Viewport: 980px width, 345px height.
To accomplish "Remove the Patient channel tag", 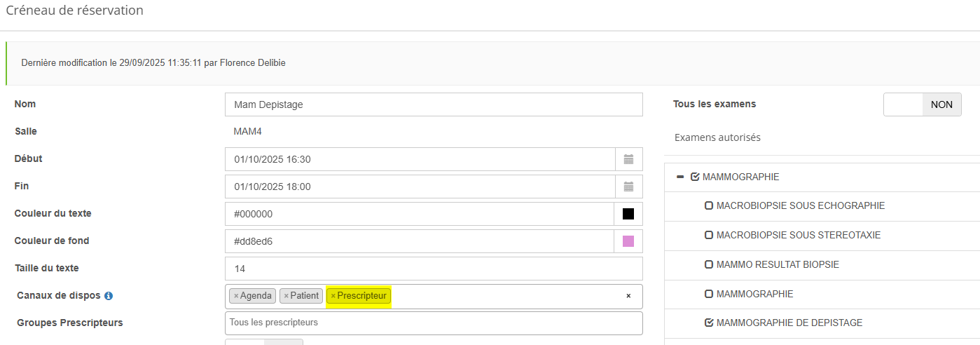I will (287, 296).
